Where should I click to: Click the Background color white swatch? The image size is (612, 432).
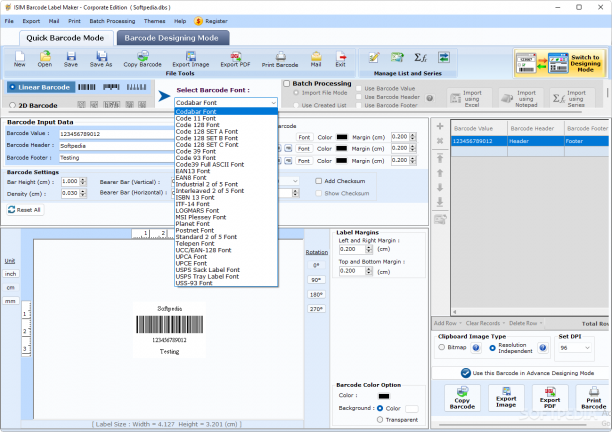tap(412, 409)
